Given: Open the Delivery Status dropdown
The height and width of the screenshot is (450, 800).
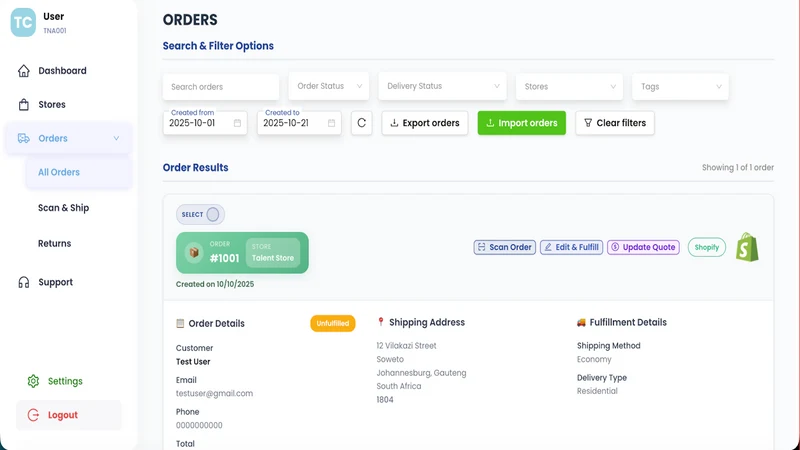Looking at the screenshot, I should tap(442, 86).
